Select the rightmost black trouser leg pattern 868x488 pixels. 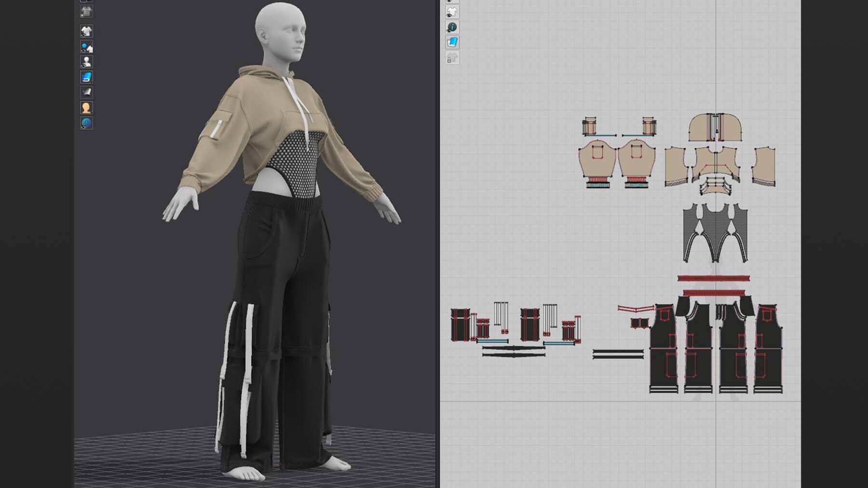coord(768,348)
